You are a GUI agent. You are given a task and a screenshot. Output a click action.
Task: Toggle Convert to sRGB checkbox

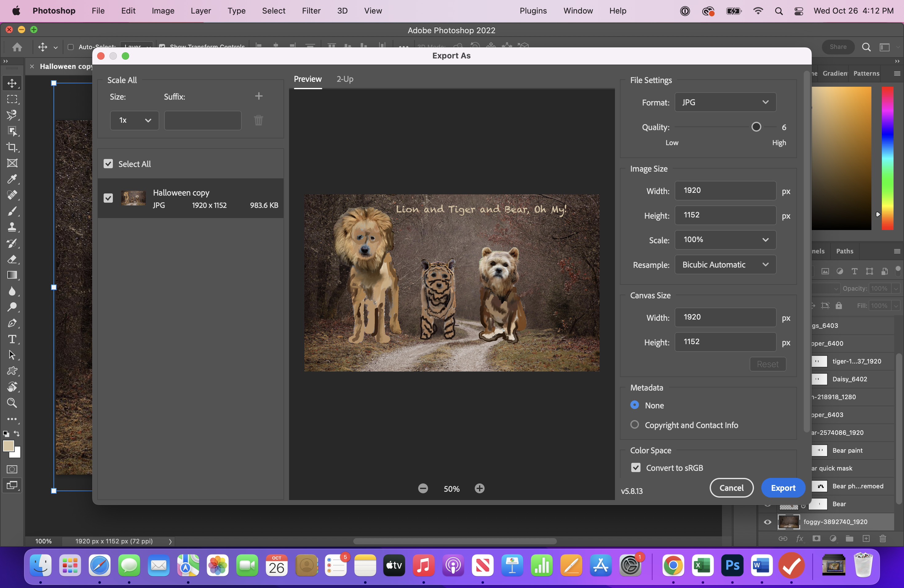click(635, 467)
